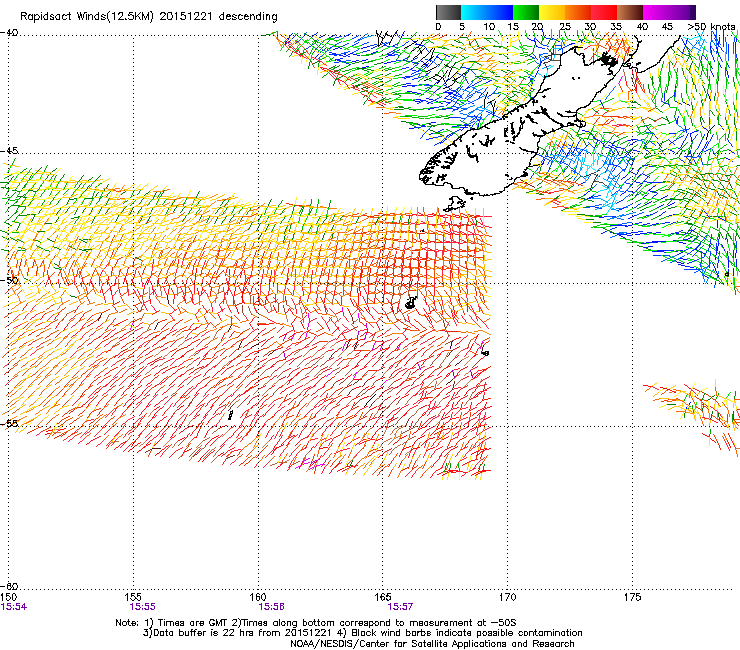Click the '>50 knots' legend label
This screenshot has height=650, width=740.
click(x=711, y=27)
